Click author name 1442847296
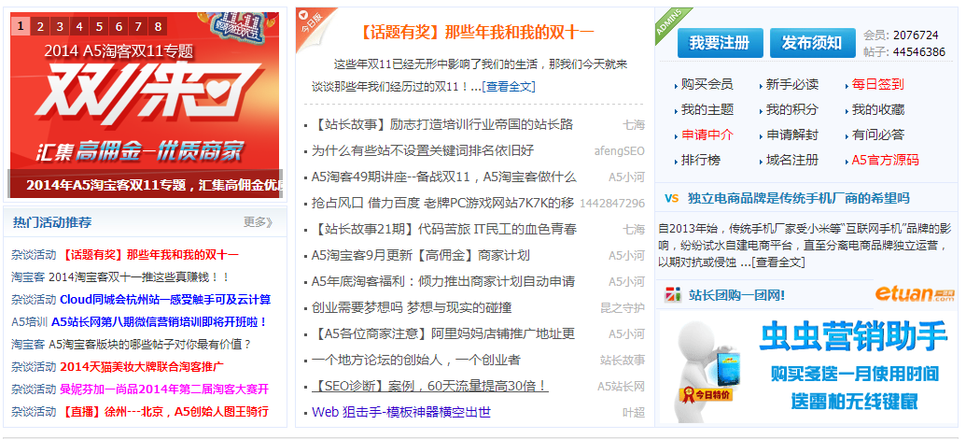The width and height of the screenshot is (980, 439). coord(612,204)
